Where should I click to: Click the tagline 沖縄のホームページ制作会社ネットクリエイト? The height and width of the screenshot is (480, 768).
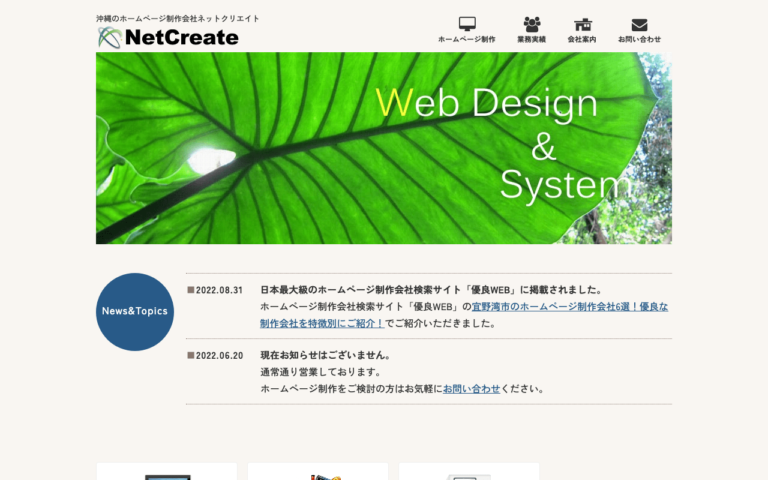[178, 19]
